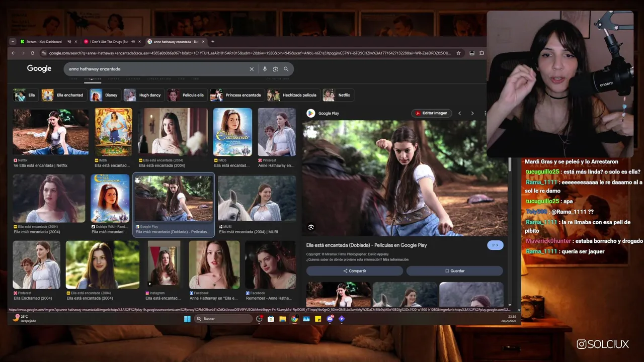Apply the Hugh dancy filter chip

(x=144, y=95)
